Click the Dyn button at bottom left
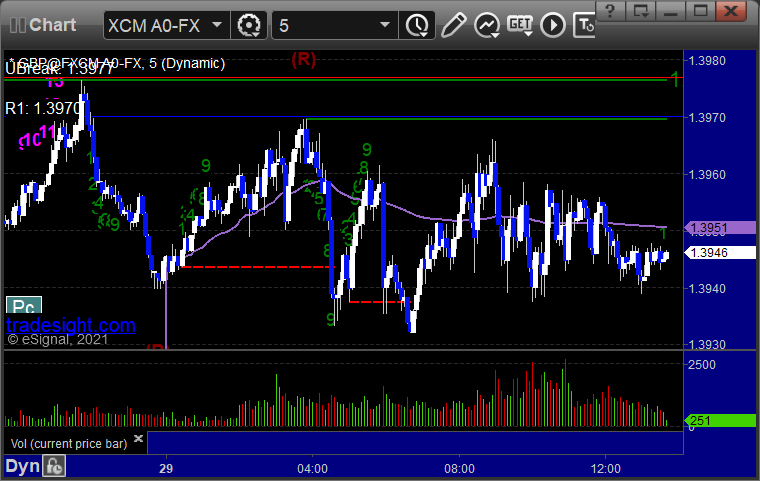The width and height of the screenshot is (760, 481). [x=22, y=466]
